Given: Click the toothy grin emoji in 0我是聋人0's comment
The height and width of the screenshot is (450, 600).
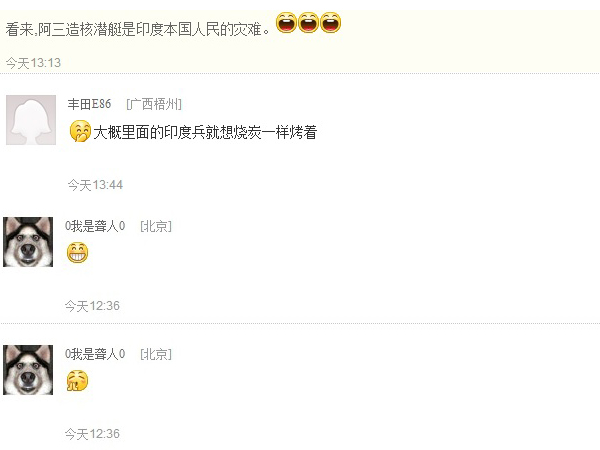Looking at the screenshot, I should pos(77,253).
